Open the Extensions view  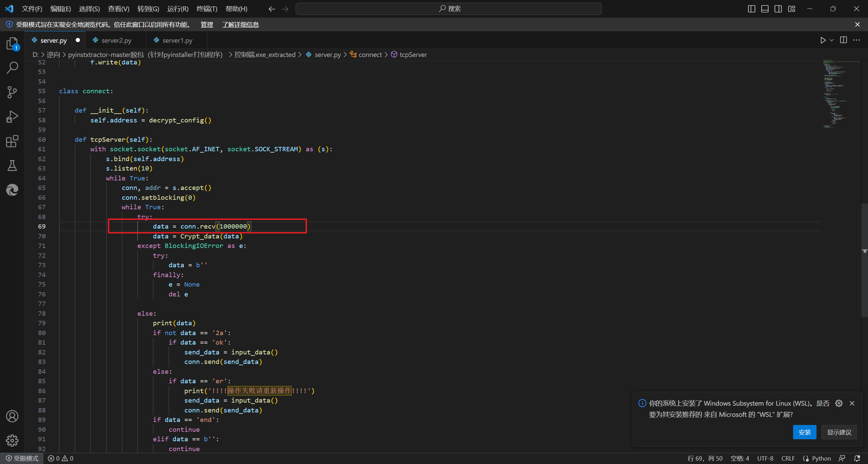pos(12,141)
